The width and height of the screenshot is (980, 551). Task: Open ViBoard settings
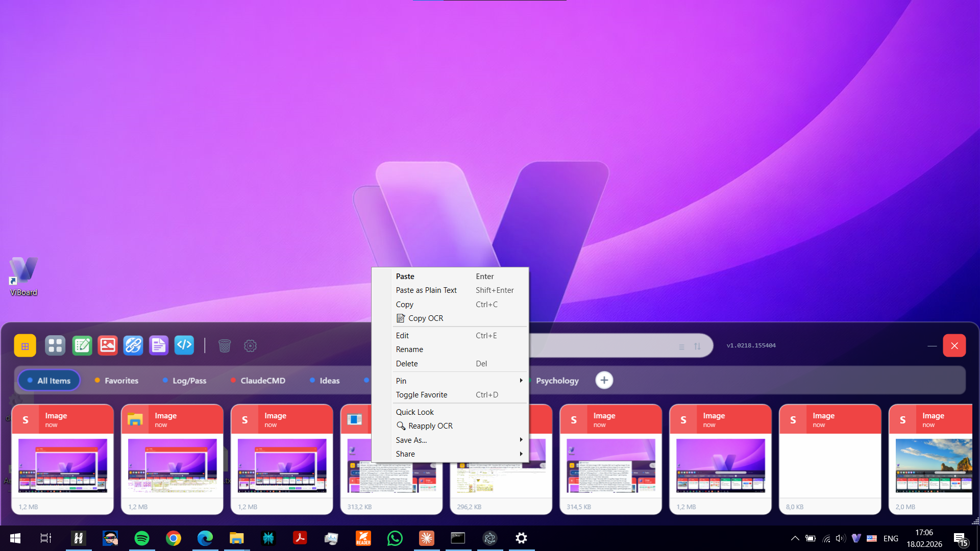coord(250,345)
